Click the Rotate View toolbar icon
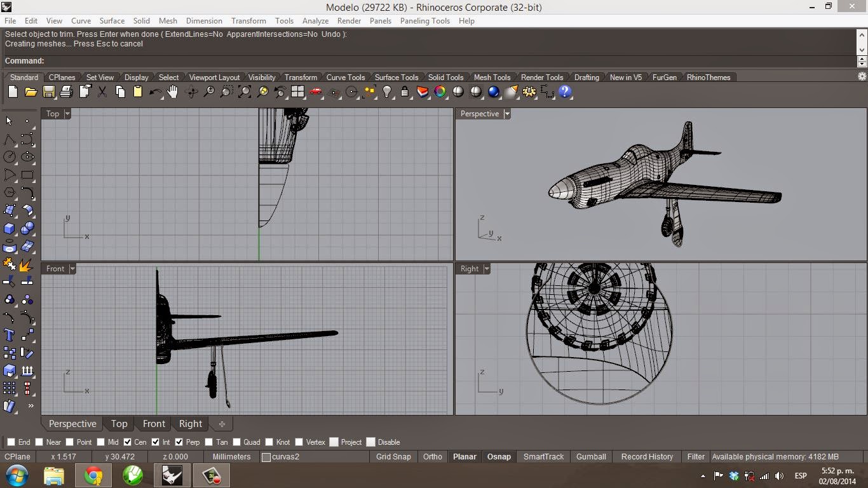The height and width of the screenshot is (488, 868). (x=191, y=92)
